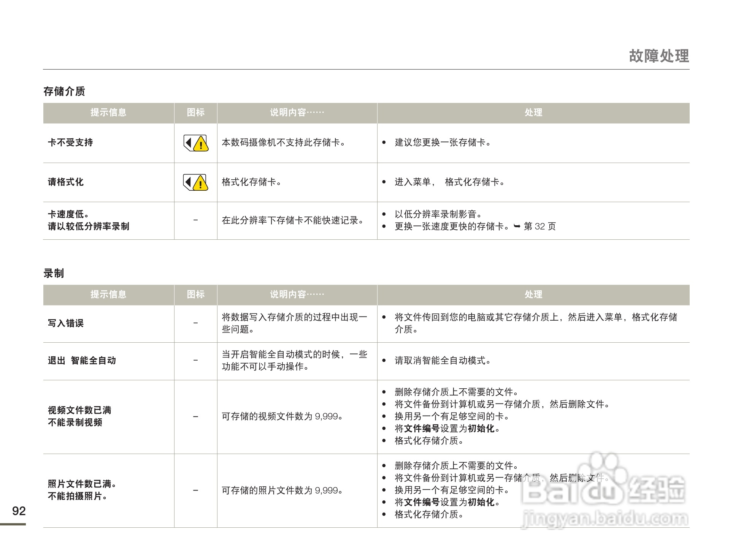Viewport: 733px width, 560px height.
Task: Click the card warning icon beside 请格式化
Action: coord(196,183)
